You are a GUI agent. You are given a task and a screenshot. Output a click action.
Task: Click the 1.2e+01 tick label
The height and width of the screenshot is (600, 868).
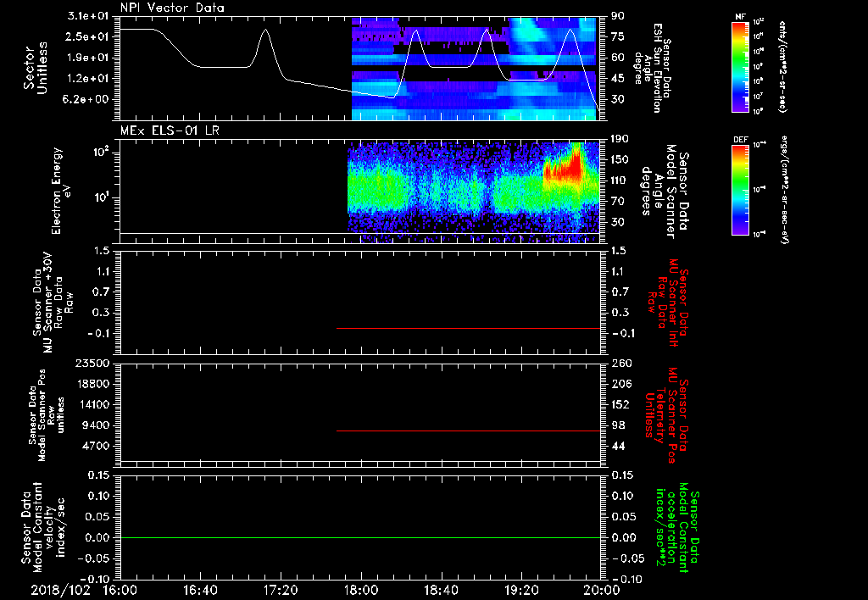coord(87,79)
